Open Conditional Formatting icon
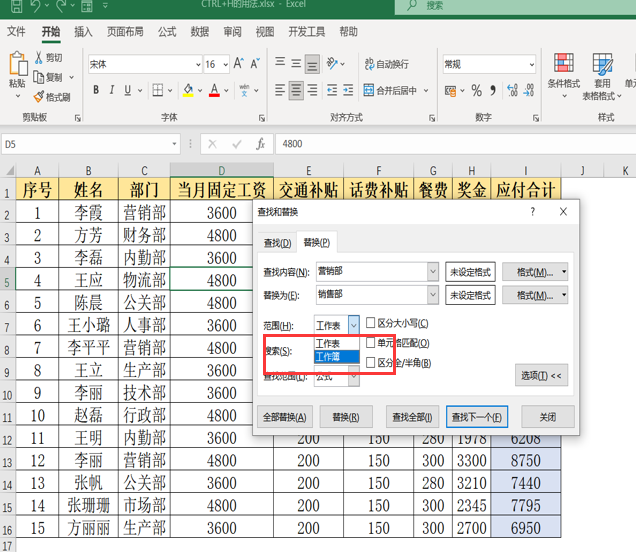Screen dimensions: 636x552 click(564, 63)
